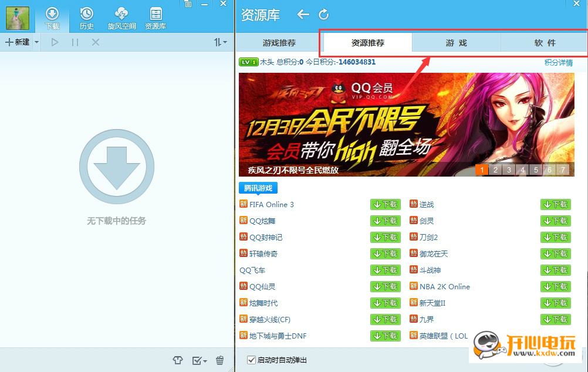This screenshot has width=588, height=372.
Task: Open the 历史 (History) panel
Action: pyautogui.click(x=87, y=16)
